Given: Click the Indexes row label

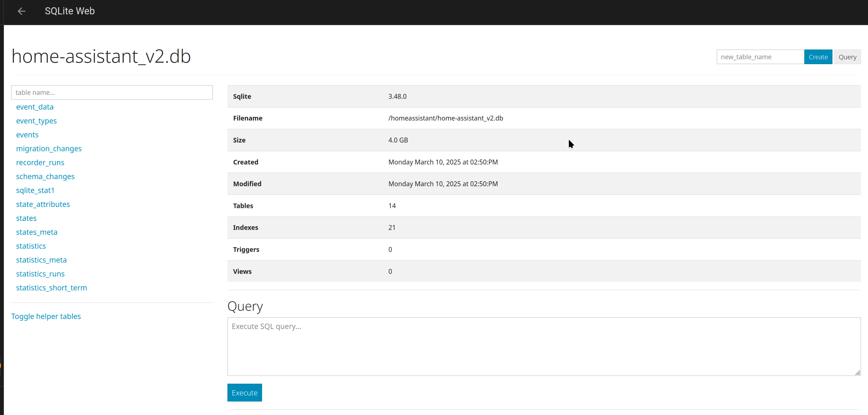Looking at the screenshot, I should pyautogui.click(x=245, y=227).
